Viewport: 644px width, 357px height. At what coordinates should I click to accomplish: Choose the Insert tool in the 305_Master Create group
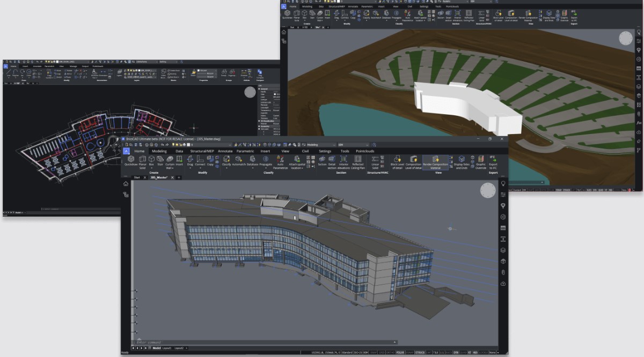click(x=179, y=160)
